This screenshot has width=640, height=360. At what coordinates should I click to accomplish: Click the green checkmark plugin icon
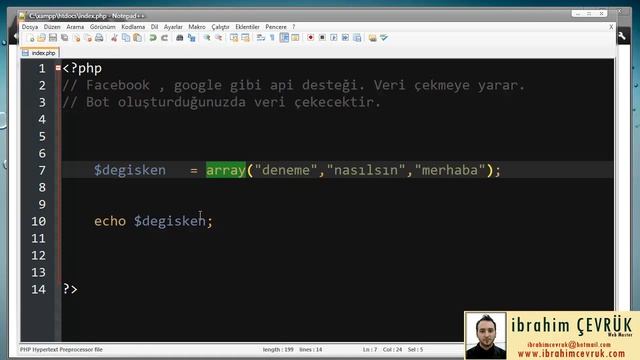point(384,38)
